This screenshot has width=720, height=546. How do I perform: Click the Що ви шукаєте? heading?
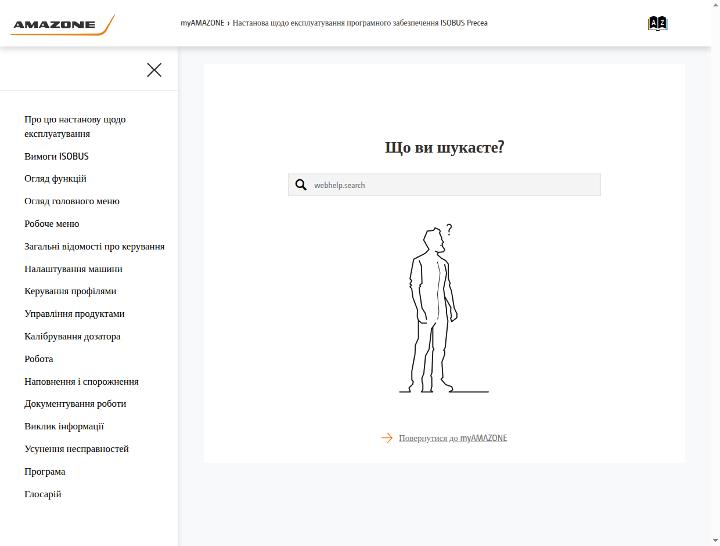[x=444, y=148]
